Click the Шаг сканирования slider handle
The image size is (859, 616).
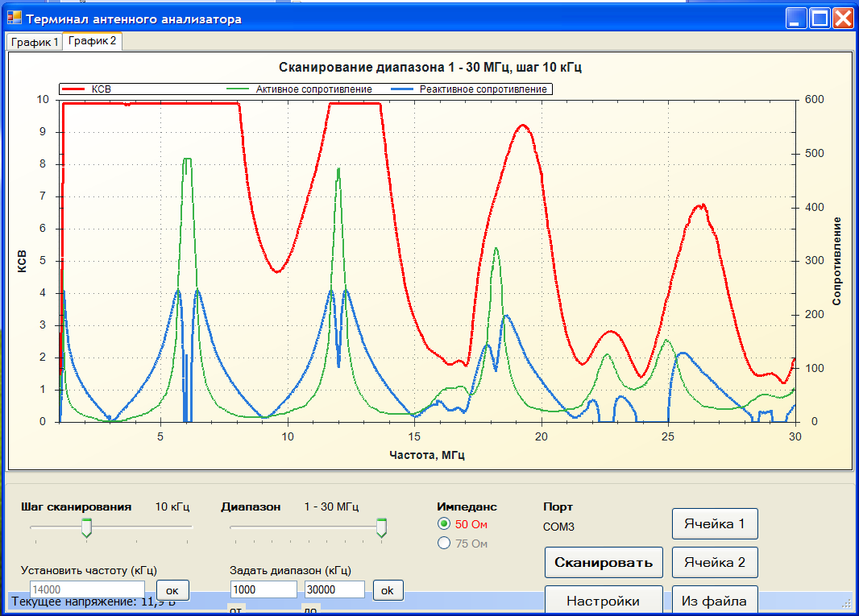(87, 527)
